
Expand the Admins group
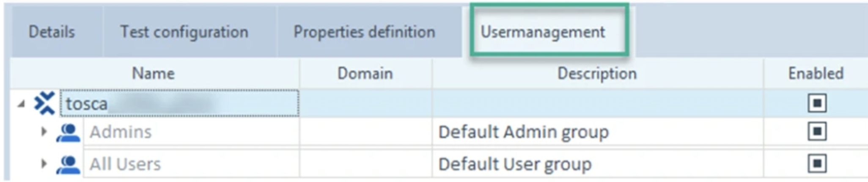coord(44,132)
